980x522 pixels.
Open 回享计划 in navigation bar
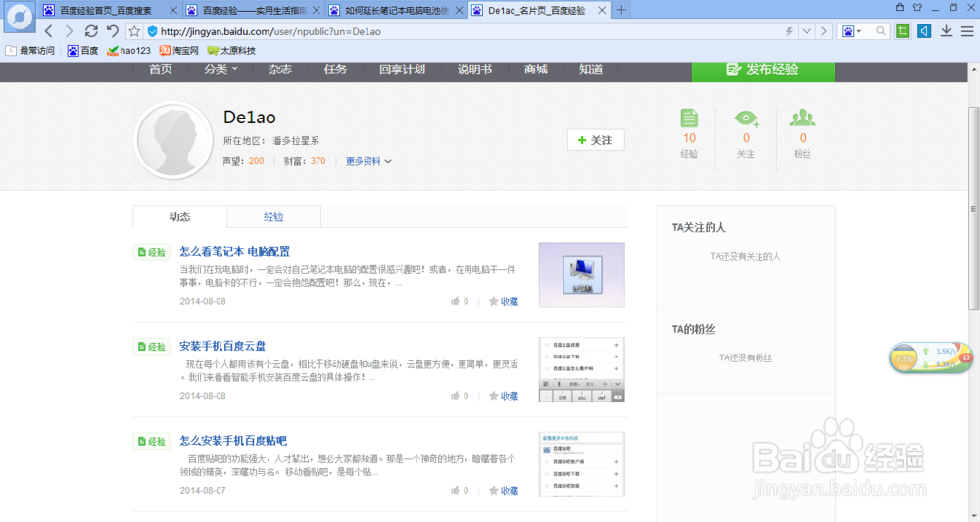(402, 70)
